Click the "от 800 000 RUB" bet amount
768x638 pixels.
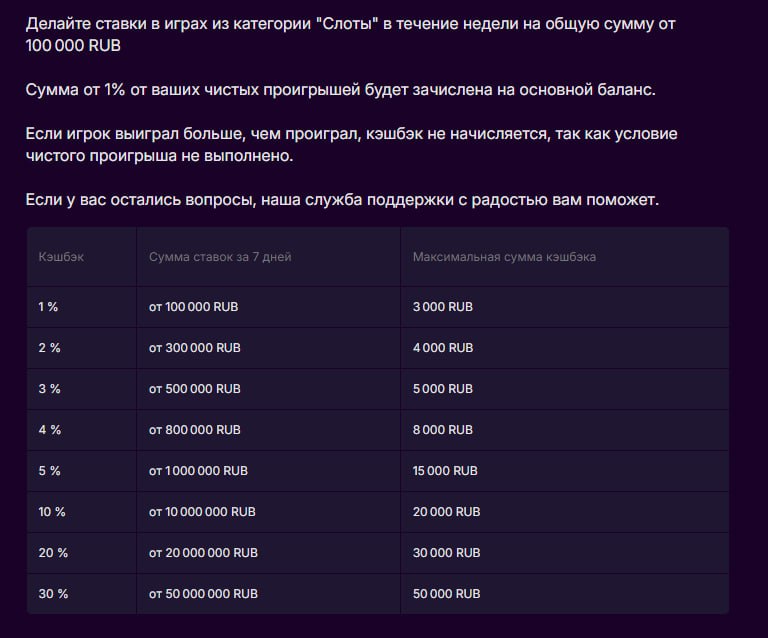pos(195,430)
